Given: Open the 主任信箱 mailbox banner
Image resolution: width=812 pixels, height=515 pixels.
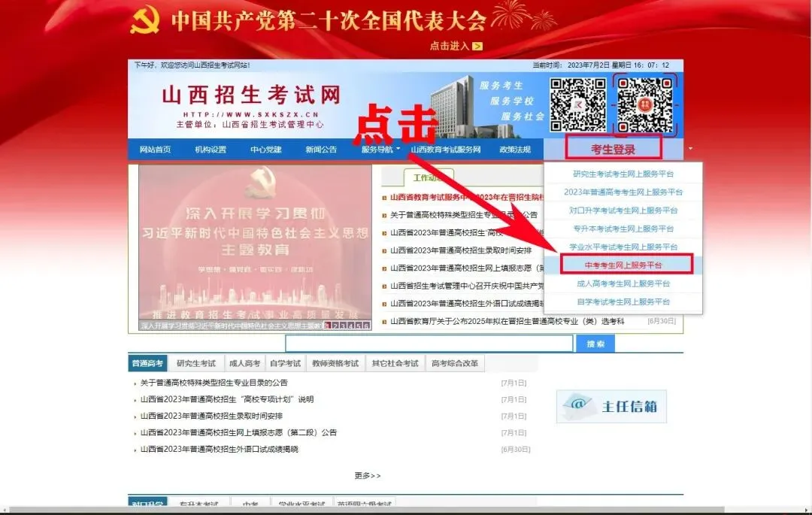Looking at the screenshot, I should 611,406.
